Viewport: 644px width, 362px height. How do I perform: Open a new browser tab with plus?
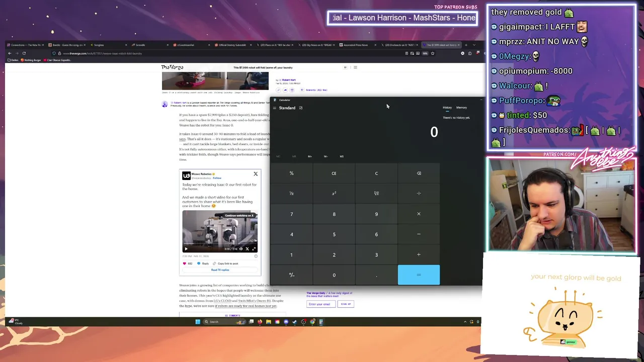pos(466,45)
